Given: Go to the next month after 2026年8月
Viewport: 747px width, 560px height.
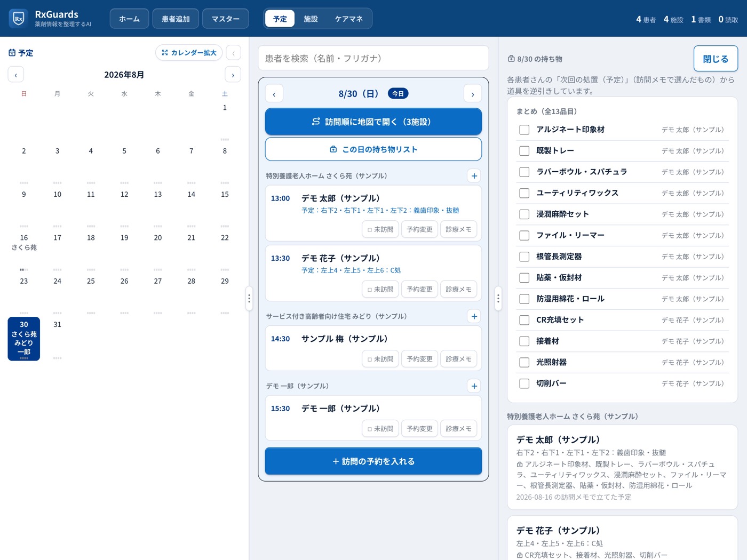Looking at the screenshot, I should 233,75.
